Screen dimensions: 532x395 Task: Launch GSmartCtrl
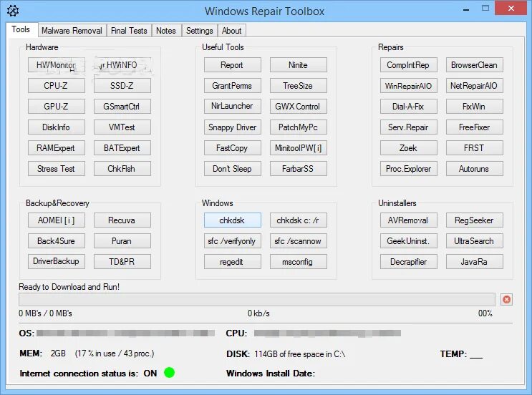point(122,106)
